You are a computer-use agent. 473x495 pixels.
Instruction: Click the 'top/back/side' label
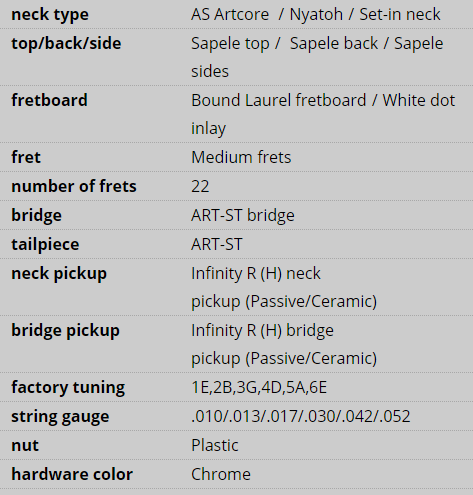(66, 44)
